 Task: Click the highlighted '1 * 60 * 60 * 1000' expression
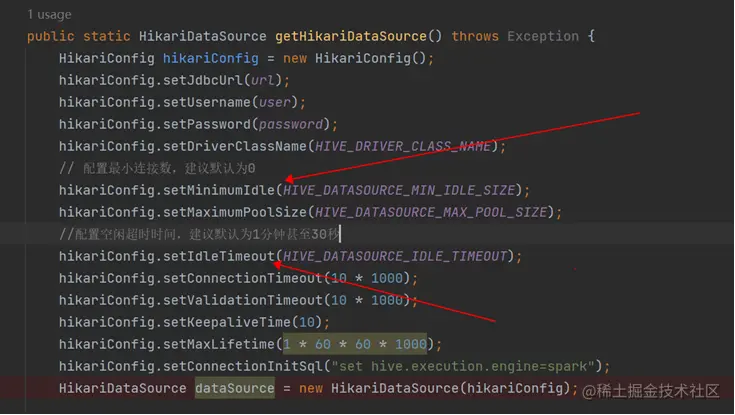tap(355, 344)
